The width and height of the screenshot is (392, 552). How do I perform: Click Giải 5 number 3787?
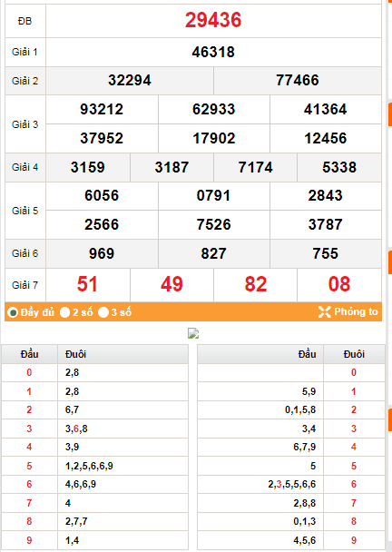pyautogui.click(x=326, y=224)
